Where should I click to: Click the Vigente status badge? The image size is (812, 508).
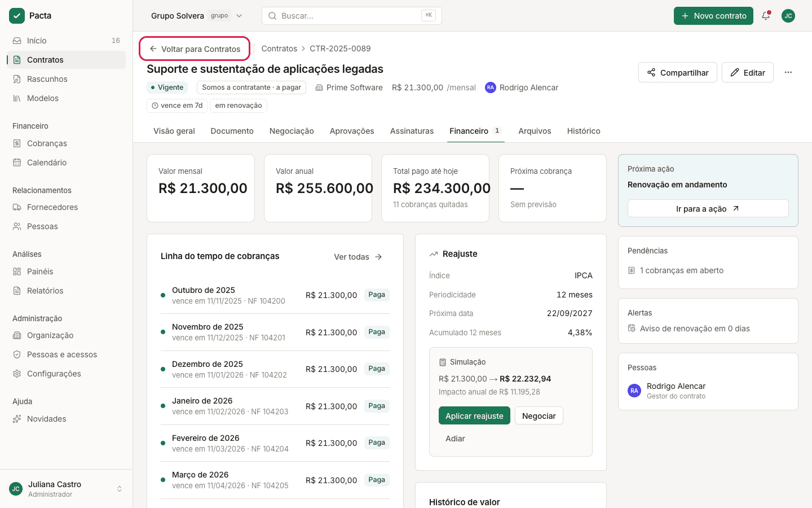(x=167, y=87)
